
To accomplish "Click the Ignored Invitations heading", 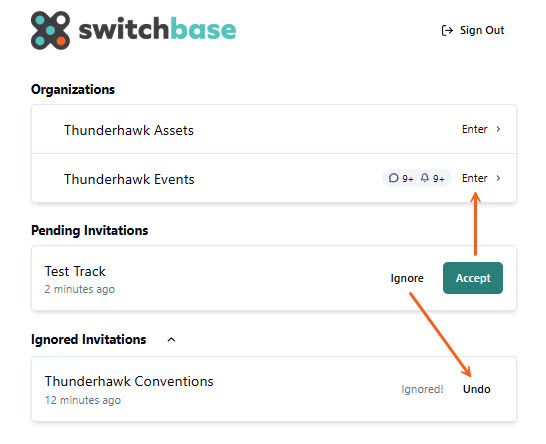I will 88,340.
